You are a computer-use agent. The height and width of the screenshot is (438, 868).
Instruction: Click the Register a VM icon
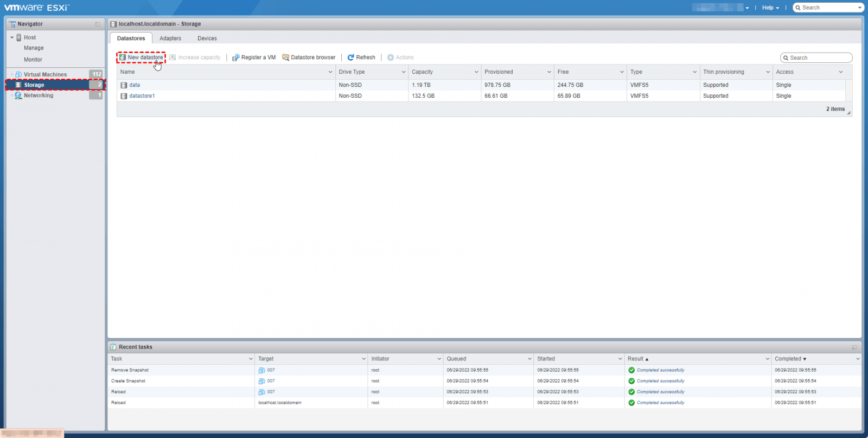point(236,58)
